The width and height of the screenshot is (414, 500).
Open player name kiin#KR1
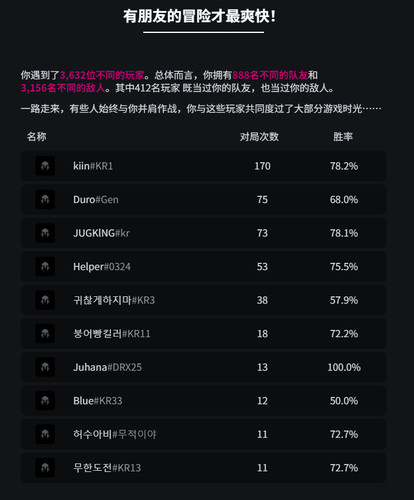[x=93, y=166]
